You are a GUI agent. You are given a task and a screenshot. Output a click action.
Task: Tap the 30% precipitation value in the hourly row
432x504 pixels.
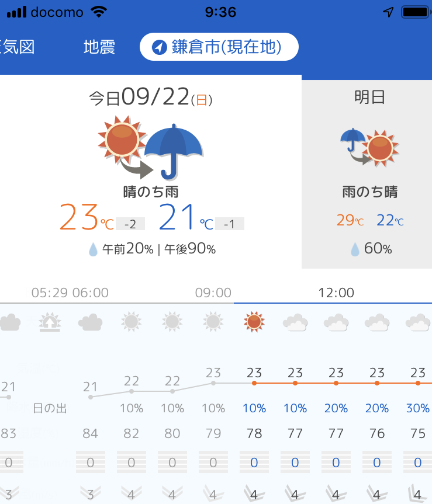(418, 408)
